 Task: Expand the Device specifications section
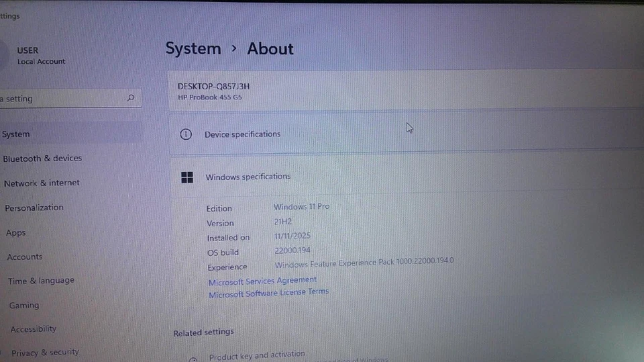tap(407, 133)
